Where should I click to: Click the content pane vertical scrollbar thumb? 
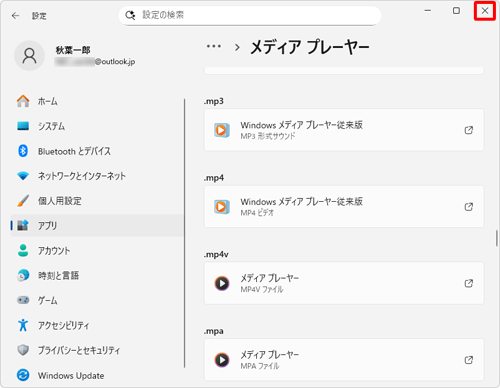(497, 238)
